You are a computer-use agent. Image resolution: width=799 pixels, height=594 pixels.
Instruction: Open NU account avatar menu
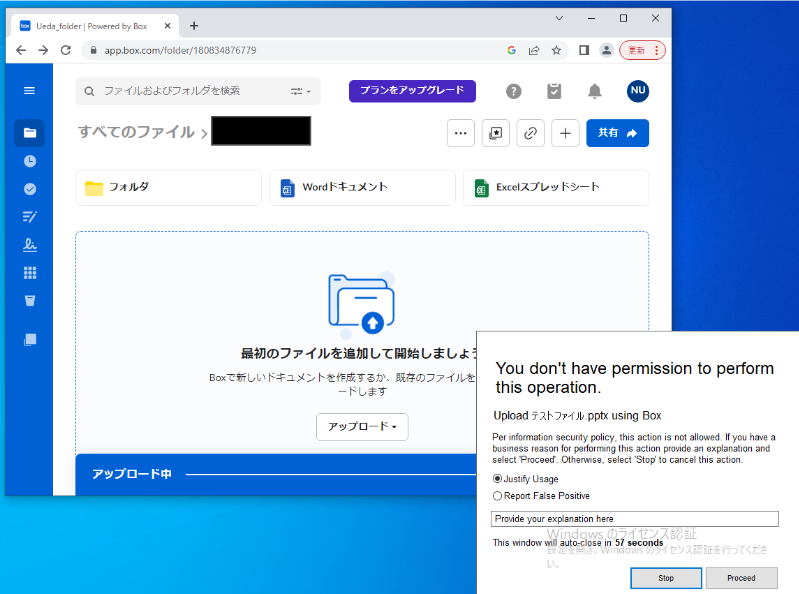point(637,91)
